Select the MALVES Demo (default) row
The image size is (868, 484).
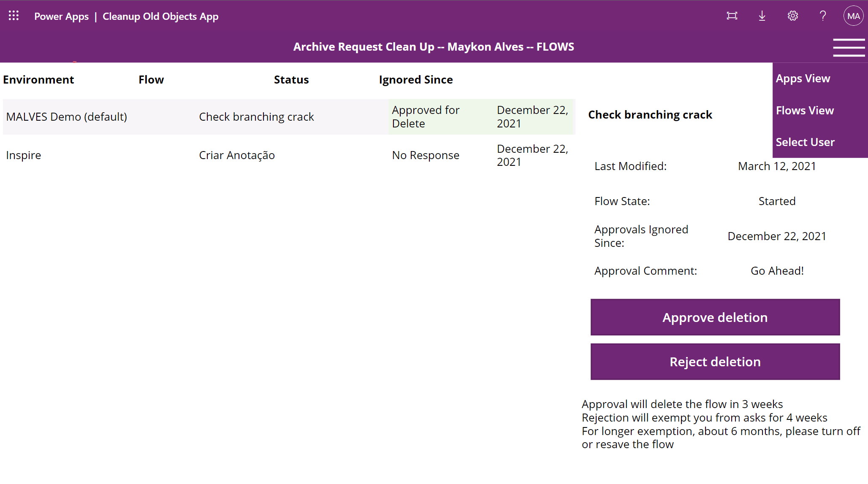67,117
